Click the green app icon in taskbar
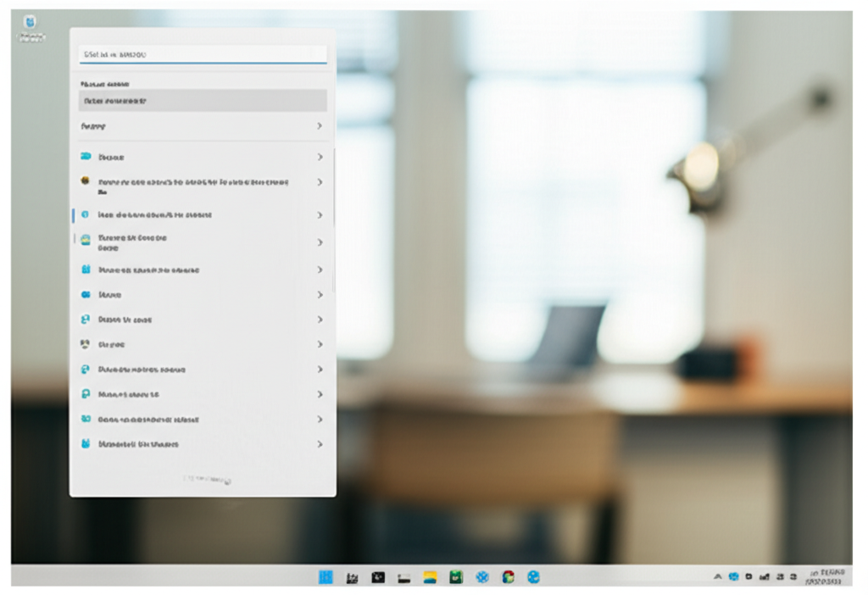Screen dimensions: 868x595 456,577
